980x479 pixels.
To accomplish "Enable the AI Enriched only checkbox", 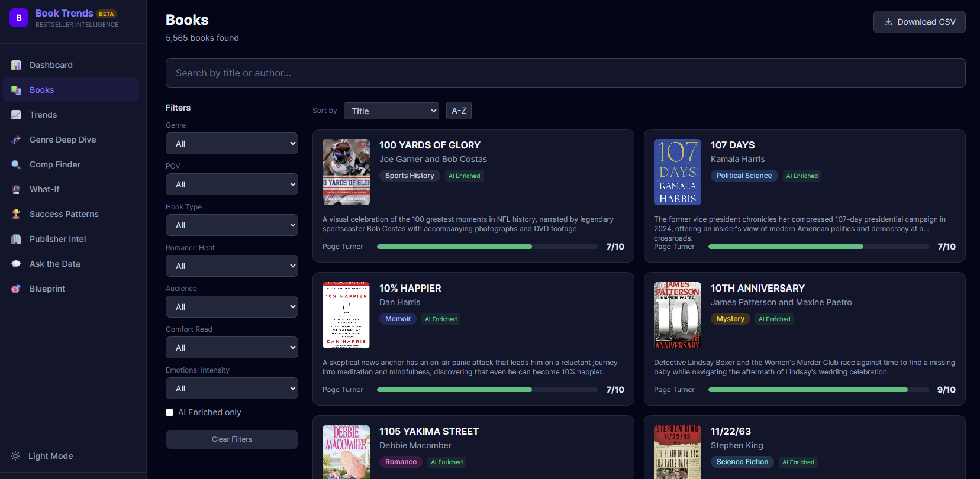I will [x=170, y=412].
